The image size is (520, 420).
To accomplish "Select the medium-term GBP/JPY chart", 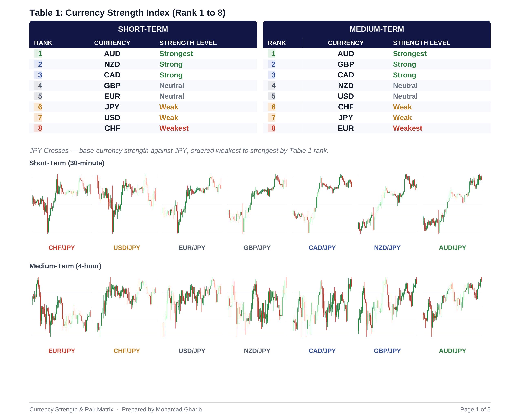I will [x=387, y=307].
